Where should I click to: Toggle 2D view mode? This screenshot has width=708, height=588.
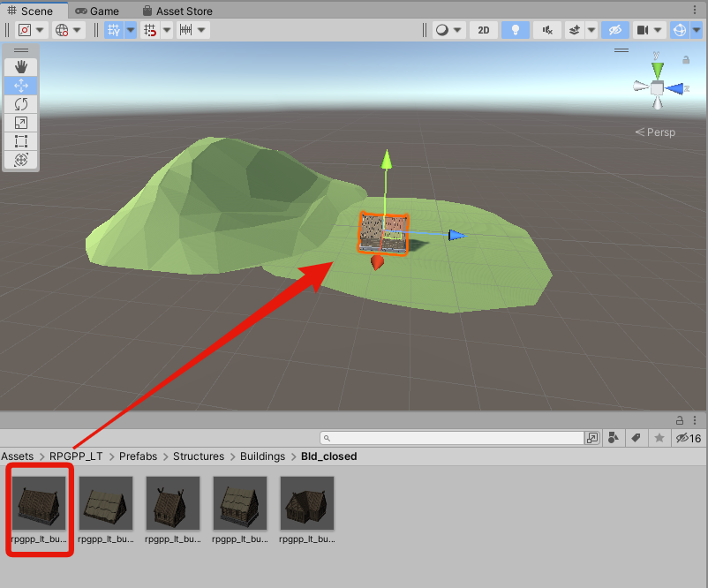(484, 30)
